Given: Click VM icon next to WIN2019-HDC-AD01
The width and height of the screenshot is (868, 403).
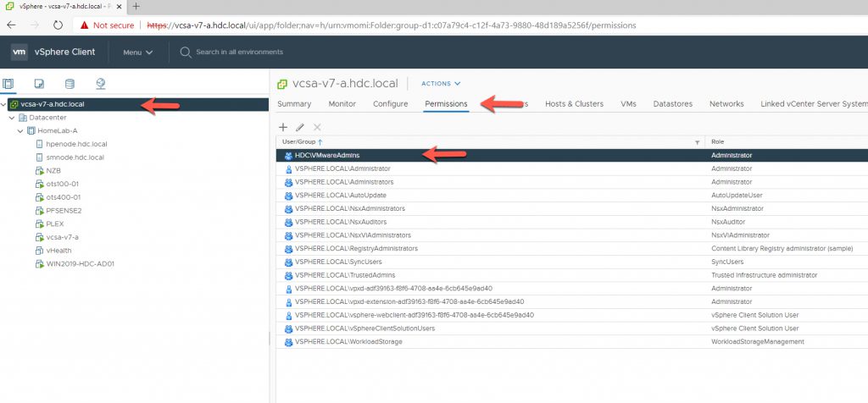Looking at the screenshot, I should pos(39,263).
